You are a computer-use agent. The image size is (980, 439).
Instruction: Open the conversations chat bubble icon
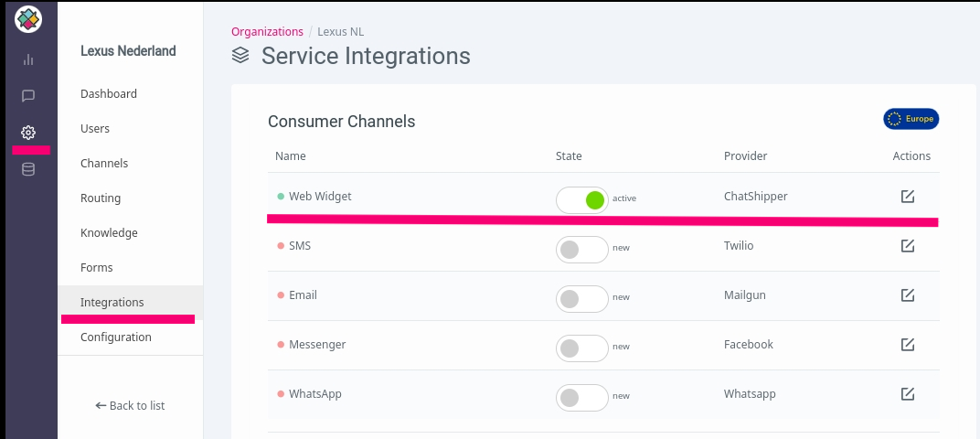click(x=28, y=96)
